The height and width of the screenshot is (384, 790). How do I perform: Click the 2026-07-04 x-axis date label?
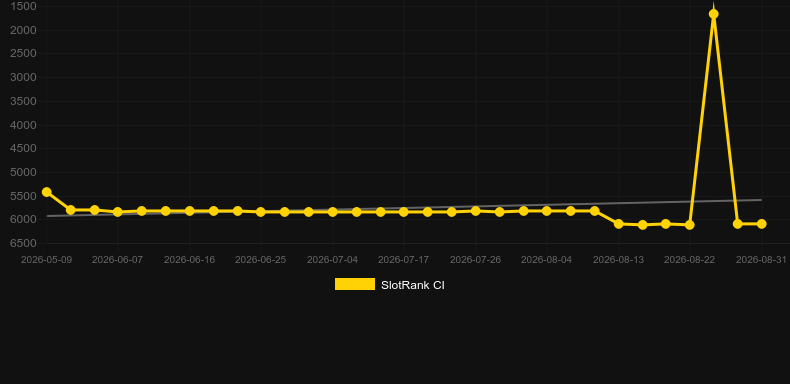[x=332, y=260]
